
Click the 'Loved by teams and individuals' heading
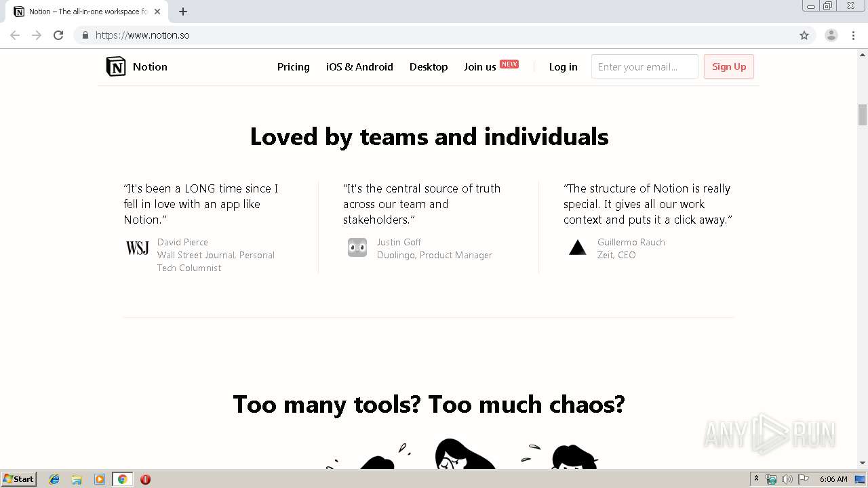tap(429, 137)
